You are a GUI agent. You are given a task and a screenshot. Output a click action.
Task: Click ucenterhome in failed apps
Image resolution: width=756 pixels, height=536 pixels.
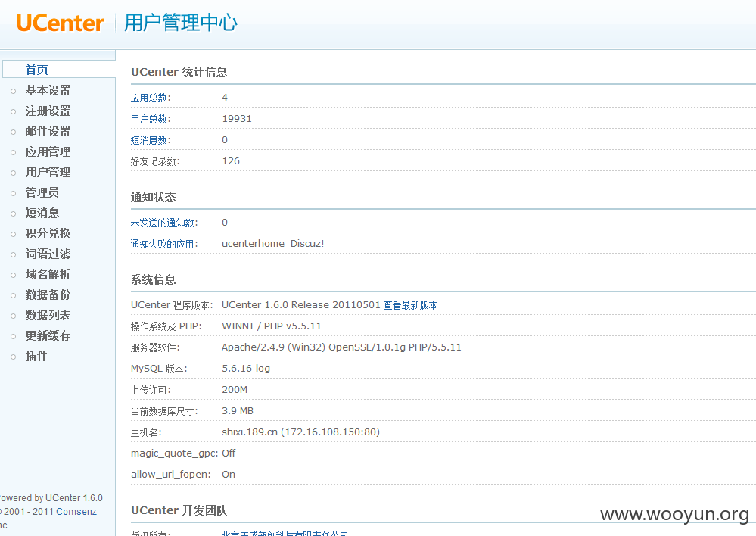(253, 244)
